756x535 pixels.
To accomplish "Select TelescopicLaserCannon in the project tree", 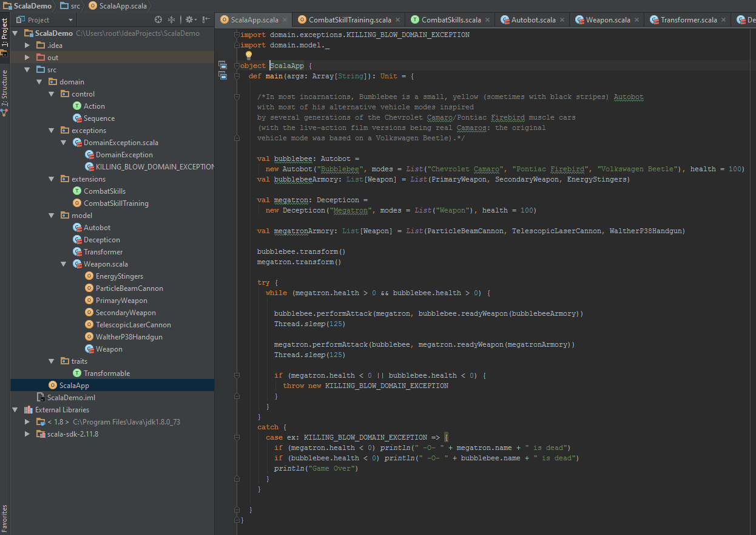I will pyautogui.click(x=133, y=325).
